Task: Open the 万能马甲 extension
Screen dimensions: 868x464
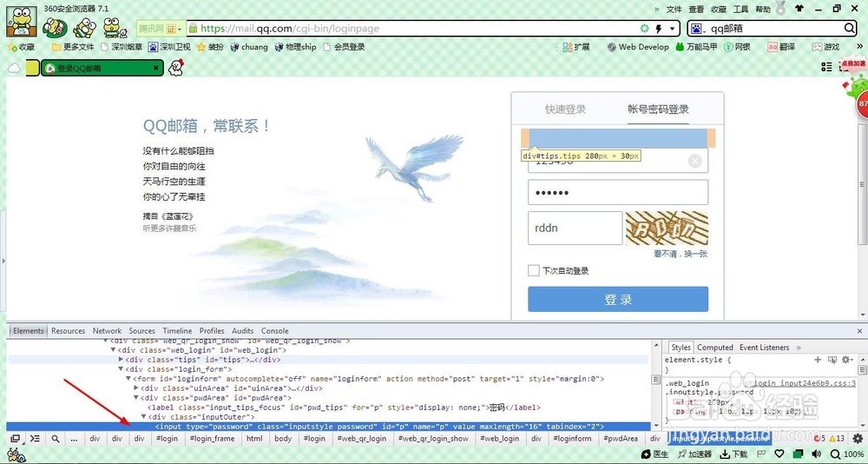Action: [696, 47]
